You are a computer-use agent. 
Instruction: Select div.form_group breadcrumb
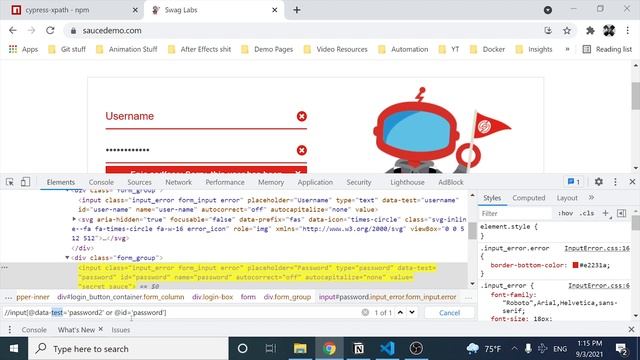[x=287, y=297]
